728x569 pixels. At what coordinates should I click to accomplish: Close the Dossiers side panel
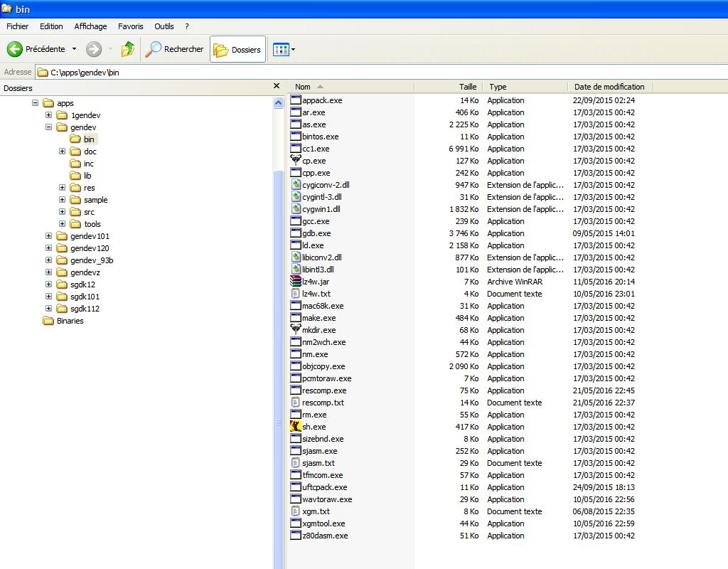(277, 87)
